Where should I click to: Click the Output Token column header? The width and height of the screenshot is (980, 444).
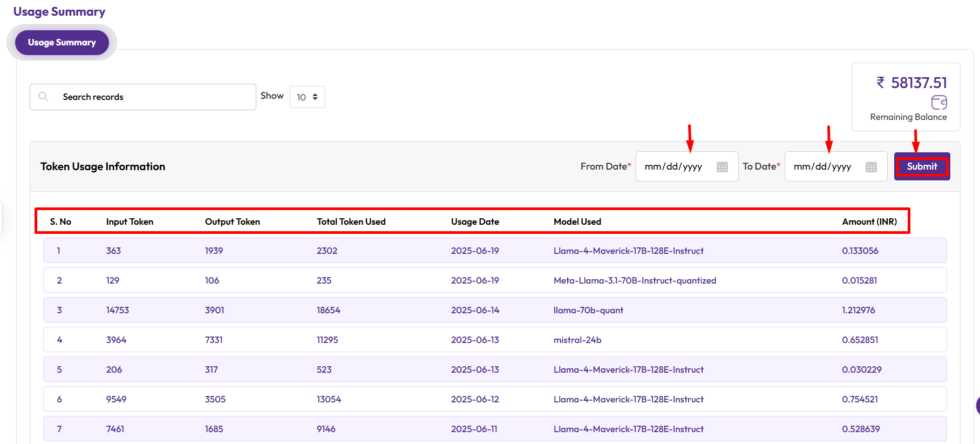click(x=232, y=221)
